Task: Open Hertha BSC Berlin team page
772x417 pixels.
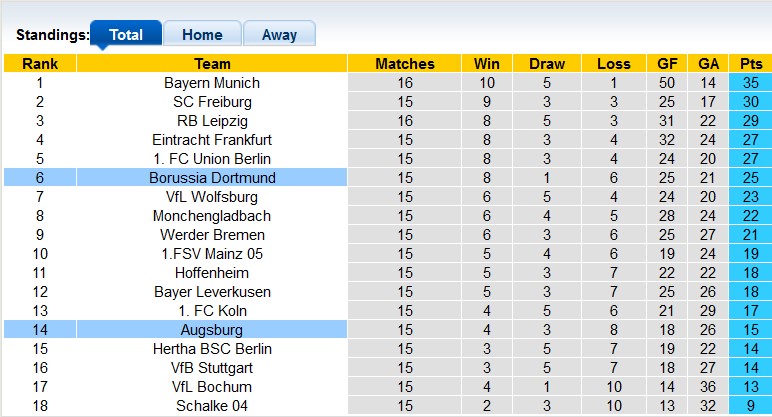Action: pos(212,349)
